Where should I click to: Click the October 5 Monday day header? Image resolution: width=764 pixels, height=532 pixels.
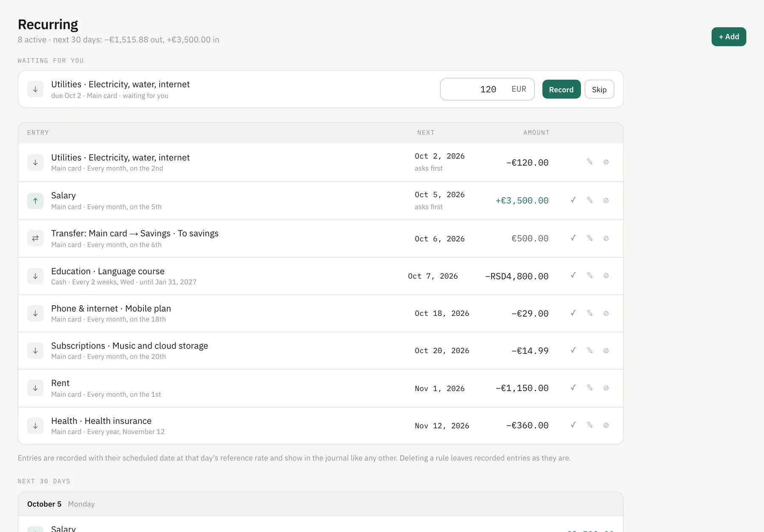pos(320,504)
